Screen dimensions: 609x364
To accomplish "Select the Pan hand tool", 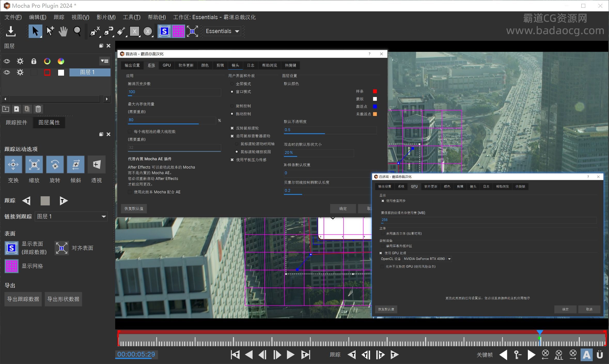I will pos(63,31).
